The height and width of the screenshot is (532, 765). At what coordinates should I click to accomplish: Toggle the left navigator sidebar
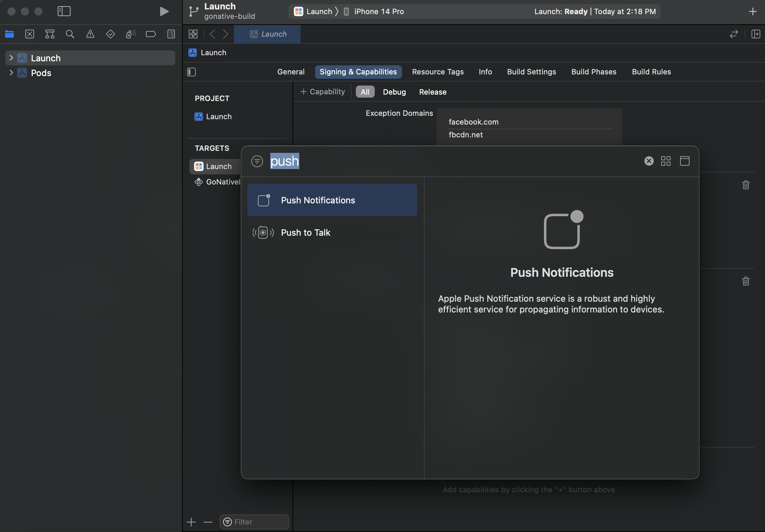[64, 11]
